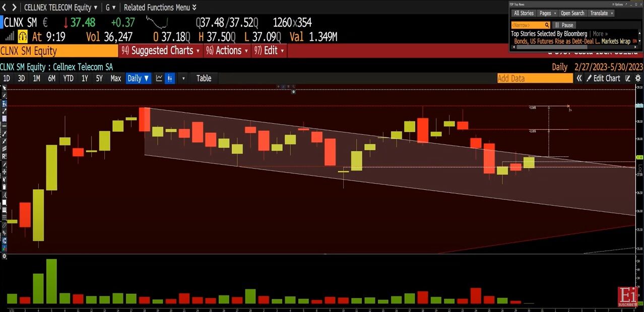This screenshot has height=312, width=644.
Task: Switch to candlestick chart view icon
Action: (x=170, y=78)
